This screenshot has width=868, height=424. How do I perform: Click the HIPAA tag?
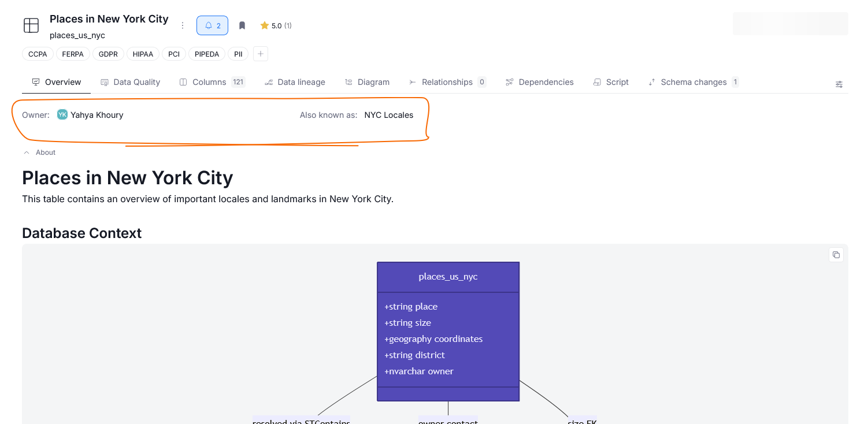(x=143, y=54)
